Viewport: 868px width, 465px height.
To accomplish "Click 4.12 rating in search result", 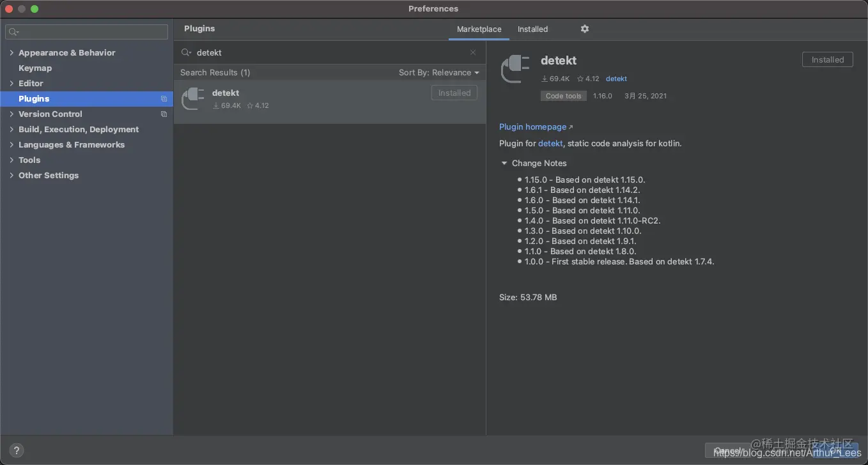I will click(258, 106).
